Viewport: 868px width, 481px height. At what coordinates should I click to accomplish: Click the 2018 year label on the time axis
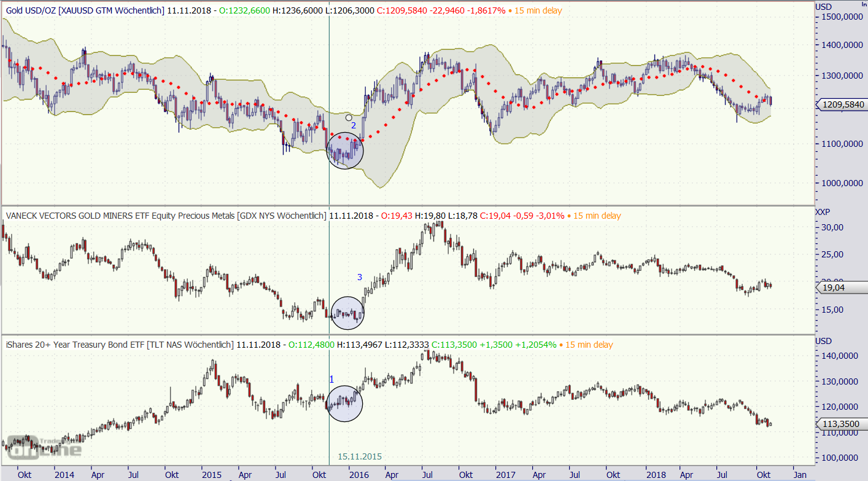click(656, 475)
